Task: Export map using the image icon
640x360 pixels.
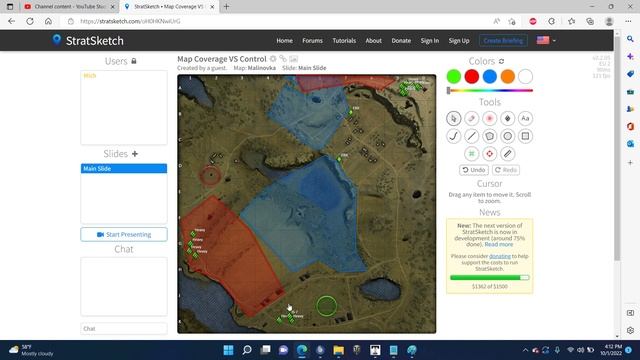Action: (x=293, y=59)
